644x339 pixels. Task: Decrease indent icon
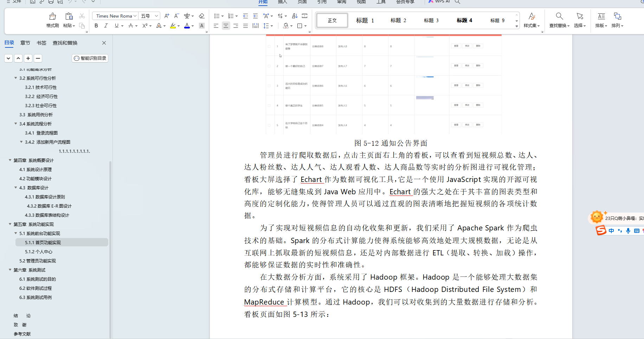[245, 16]
